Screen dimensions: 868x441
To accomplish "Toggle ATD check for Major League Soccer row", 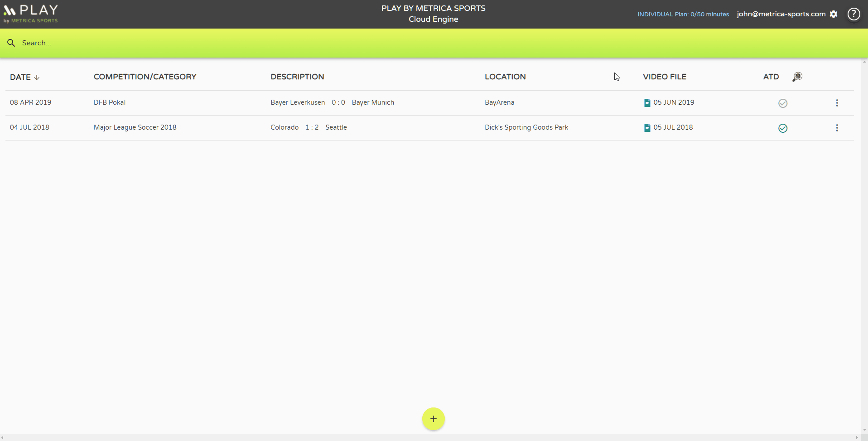I will (783, 128).
